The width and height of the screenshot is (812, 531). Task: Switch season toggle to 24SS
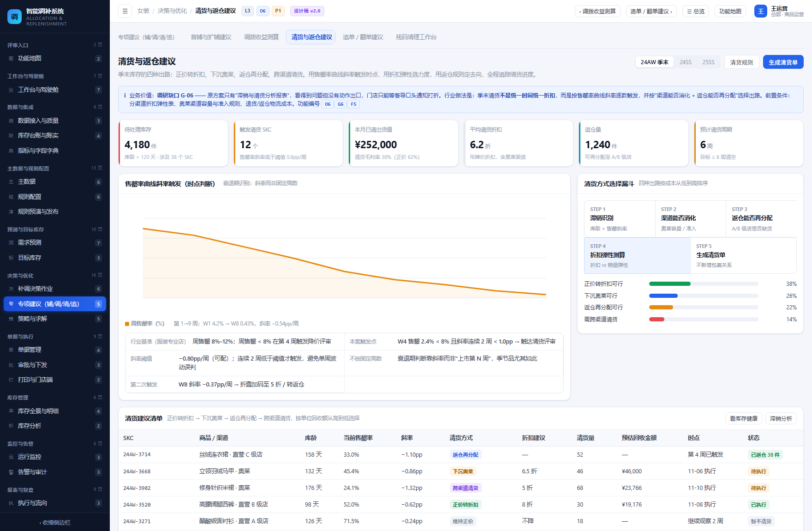pyautogui.click(x=685, y=62)
